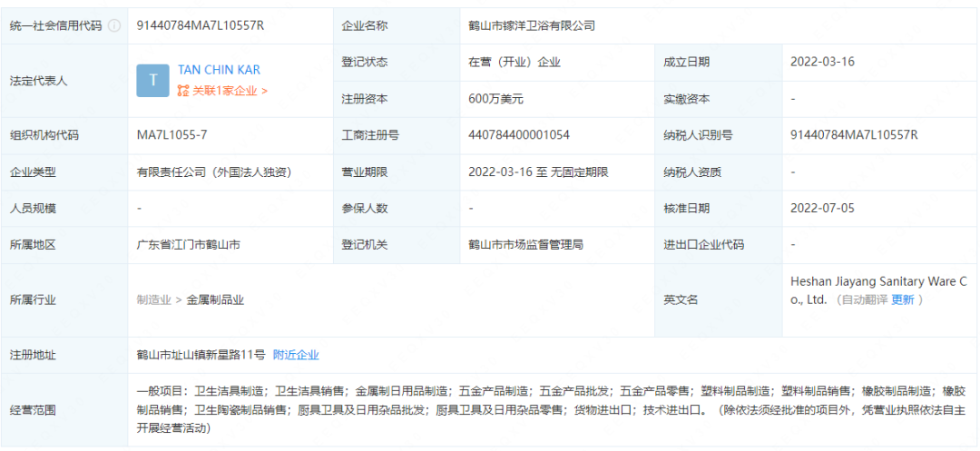Click the 纳税人识别号 value cell
The image size is (980, 451).
tap(854, 135)
